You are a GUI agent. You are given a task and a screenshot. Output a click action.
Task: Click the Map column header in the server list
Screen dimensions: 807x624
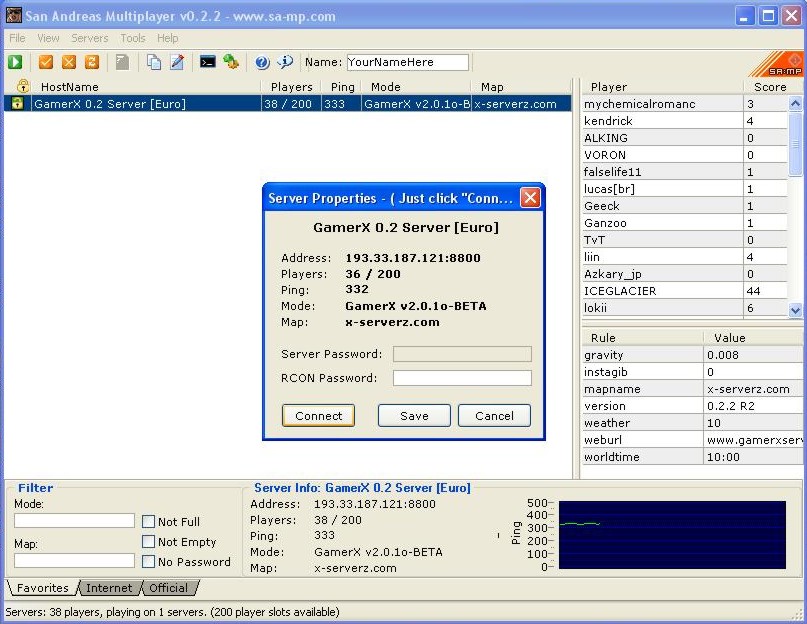521,86
